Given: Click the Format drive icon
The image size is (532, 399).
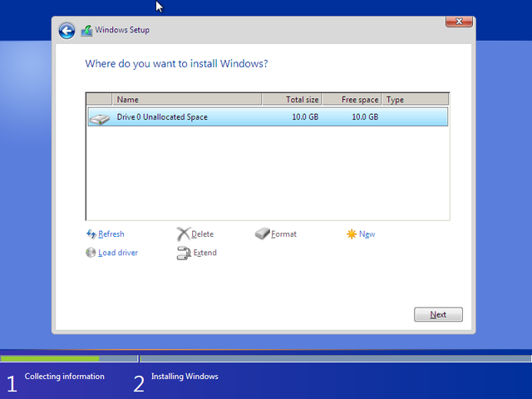Looking at the screenshot, I should (x=263, y=234).
